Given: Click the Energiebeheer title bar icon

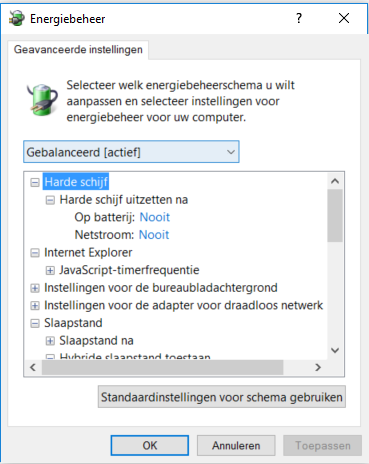Looking at the screenshot, I should [x=16, y=18].
